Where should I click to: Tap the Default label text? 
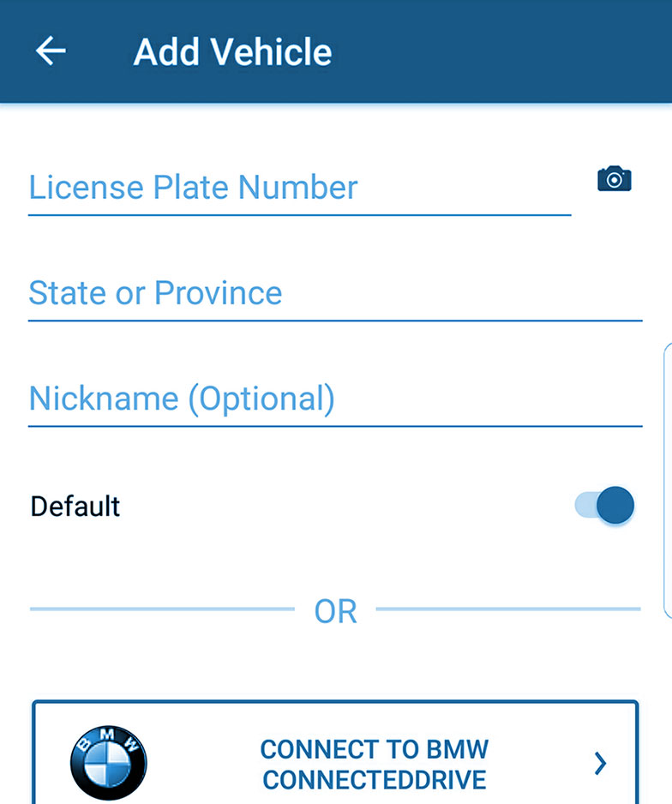pos(75,507)
